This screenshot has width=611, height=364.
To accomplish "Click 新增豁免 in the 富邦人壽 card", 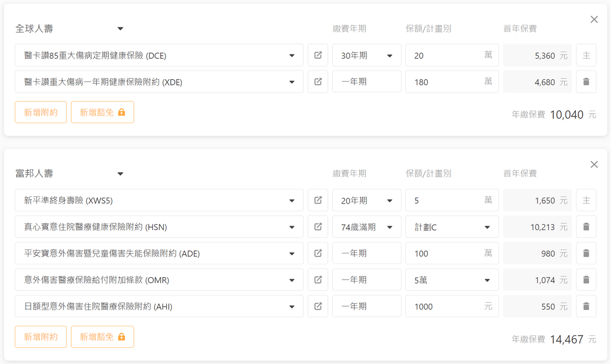I will pos(102,337).
